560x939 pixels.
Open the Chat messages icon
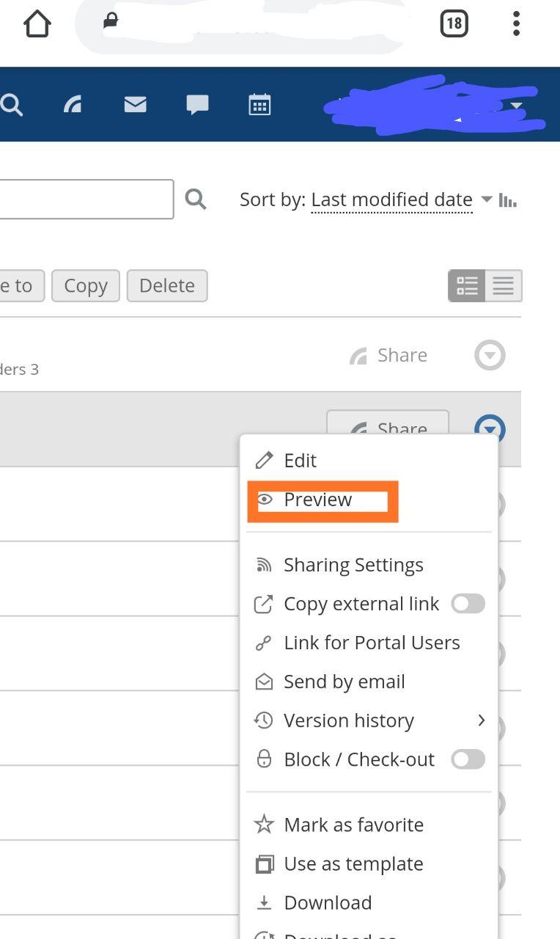click(x=197, y=105)
